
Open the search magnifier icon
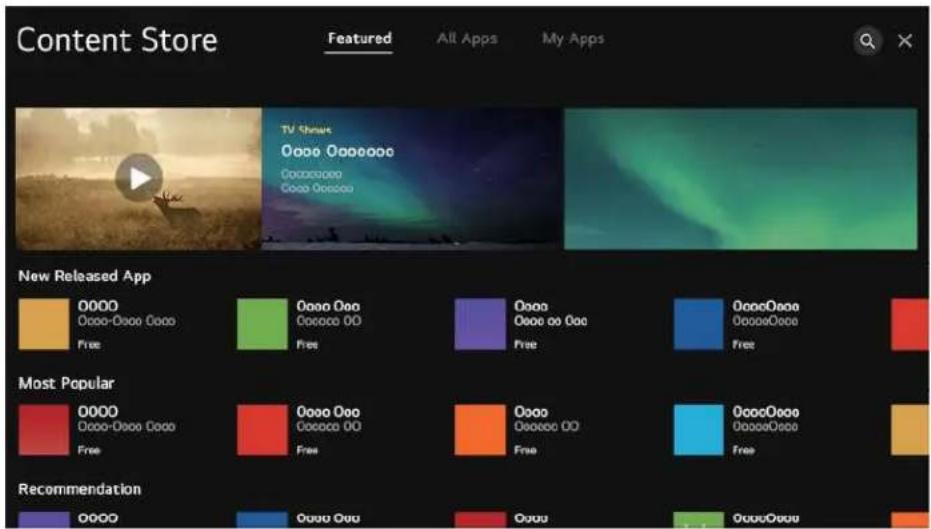867,41
